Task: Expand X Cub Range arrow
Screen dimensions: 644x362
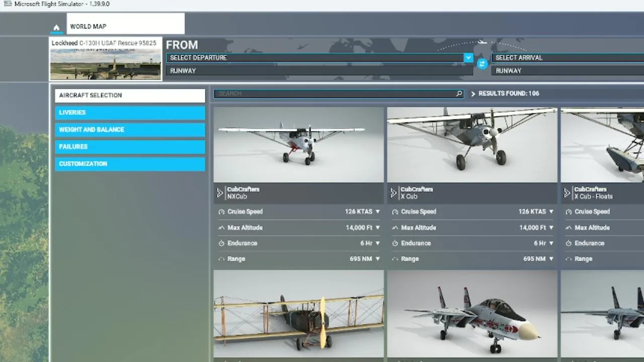Action: click(x=551, y=259)
